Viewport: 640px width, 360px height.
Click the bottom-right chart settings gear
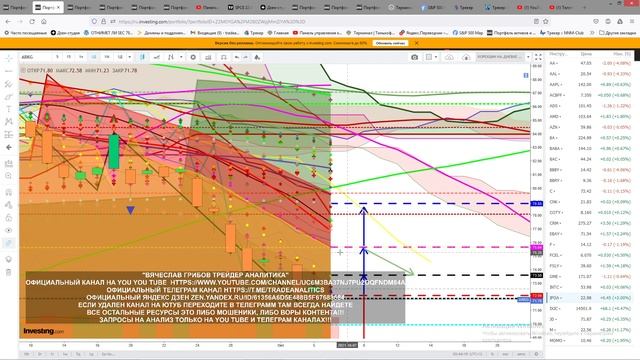tap(536, 354)
